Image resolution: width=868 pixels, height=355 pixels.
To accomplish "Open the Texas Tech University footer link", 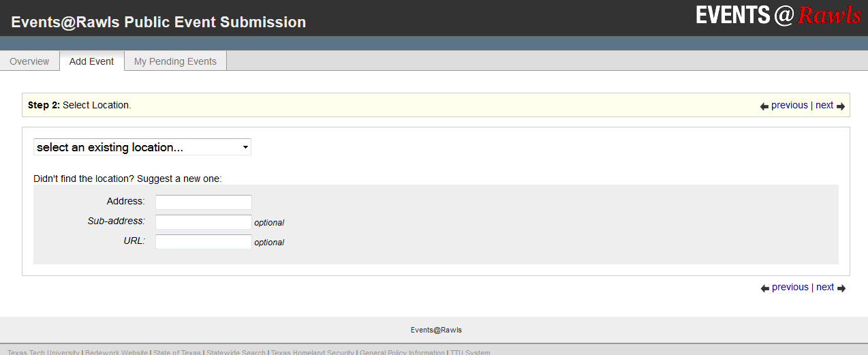I will [x=44, y=352].
